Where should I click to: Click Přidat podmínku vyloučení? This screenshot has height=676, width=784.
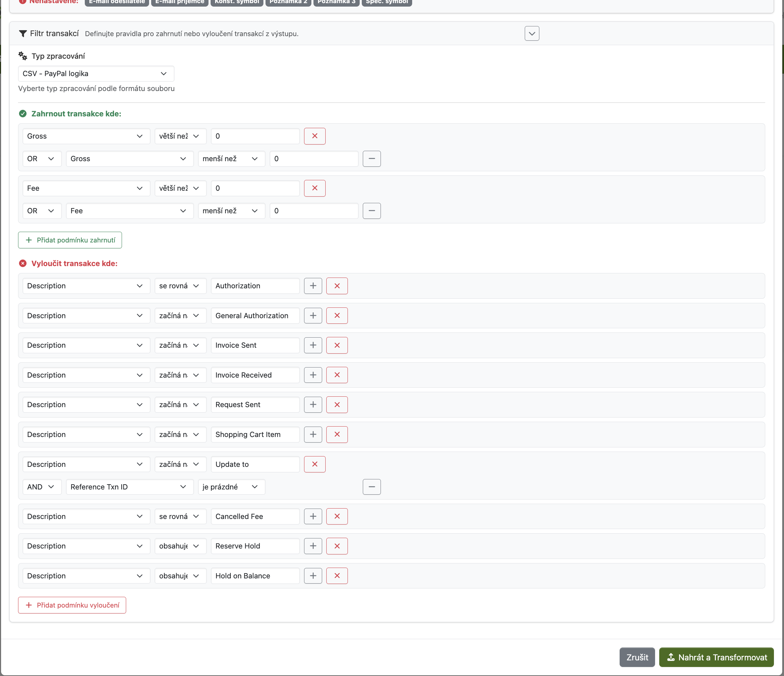[x=72, y=605]
